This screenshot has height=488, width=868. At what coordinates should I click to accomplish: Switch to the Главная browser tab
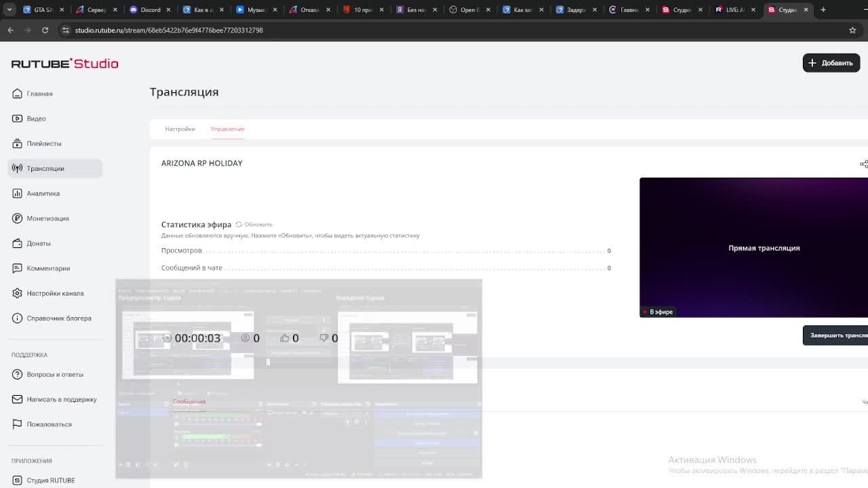pyautogui.click(x=629, y=9)
